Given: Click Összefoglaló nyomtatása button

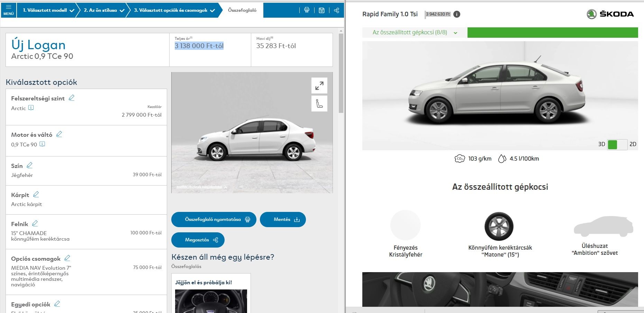Looking at the screenshot, I should pos(214,220).
